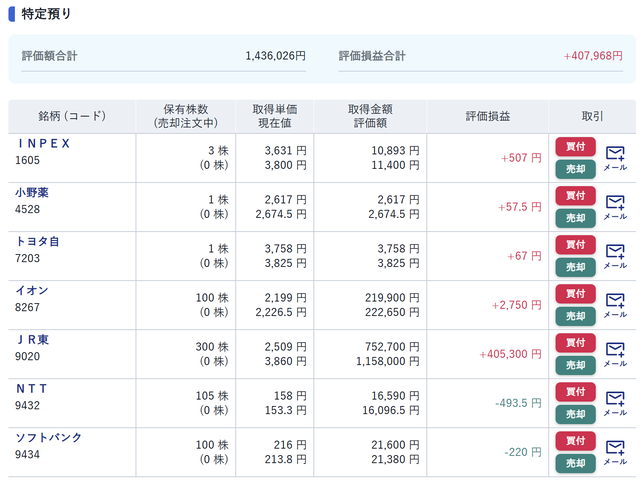Click the mail icon for INPEX
Screen dimensions: 640x480
coord(615,157)
